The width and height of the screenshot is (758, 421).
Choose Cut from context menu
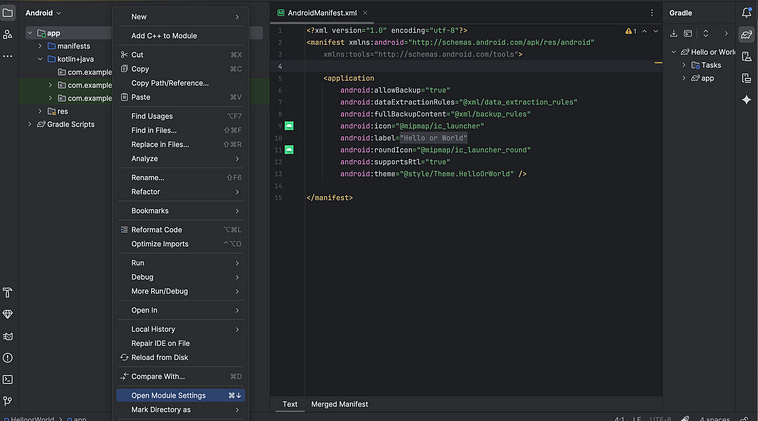(180, 55)
